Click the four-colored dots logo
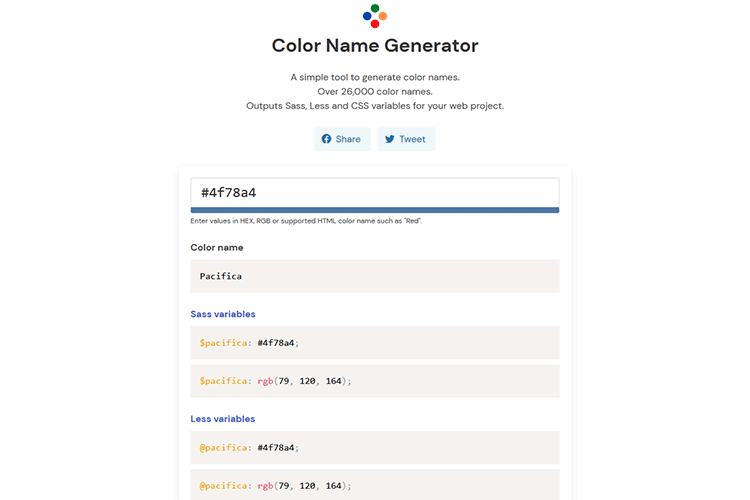750x500 pixels. click(375, 15)
